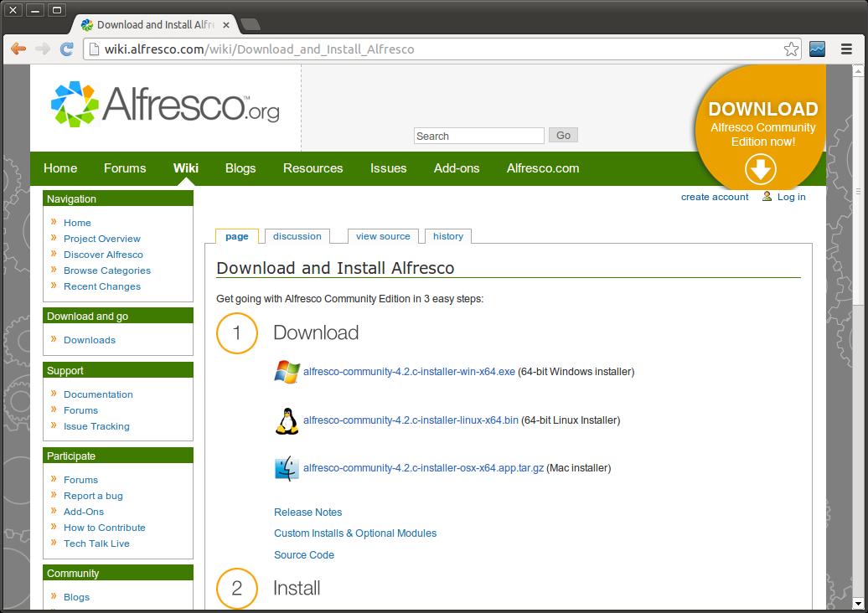Viewport: 868px width, 613px height.
Task: Open Browse Categories sidebar link
Action: (x=107, y=270)
